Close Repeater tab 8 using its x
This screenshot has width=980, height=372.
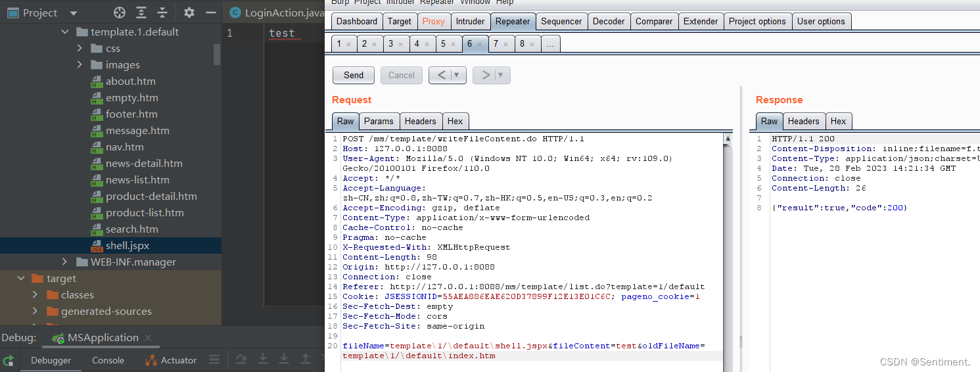[532, 44]
